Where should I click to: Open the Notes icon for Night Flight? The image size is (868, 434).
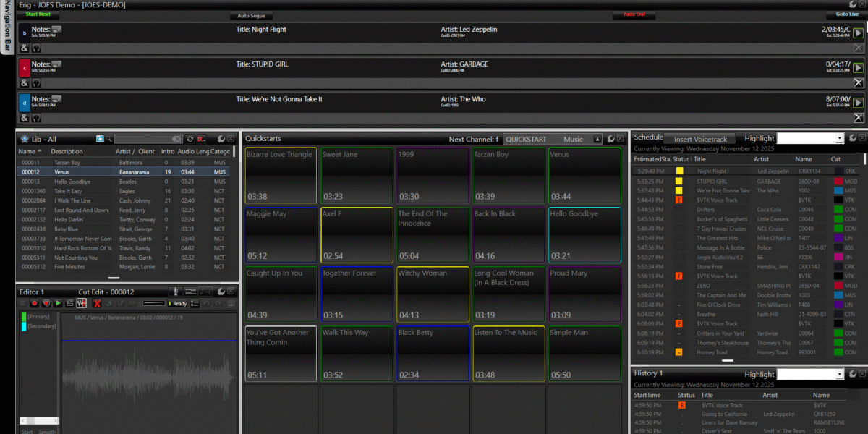56,30
